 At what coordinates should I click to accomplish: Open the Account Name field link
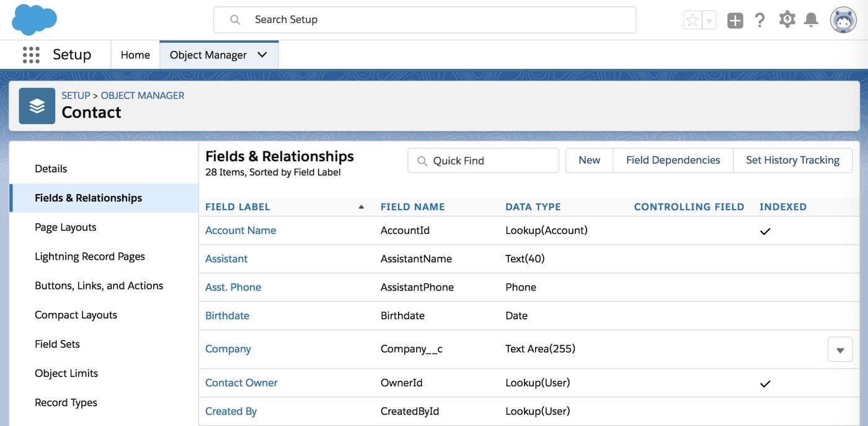coord(241,230)
